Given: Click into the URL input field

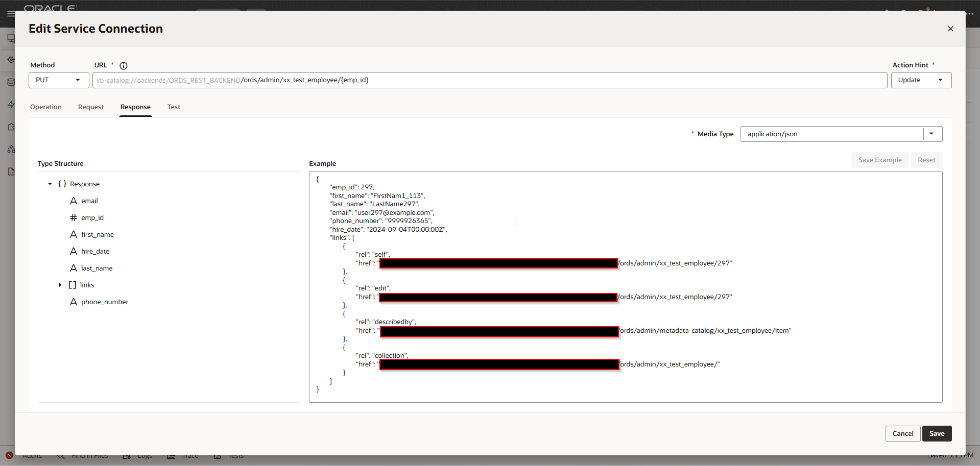Looking at the screenshot, I should (562, 80).
